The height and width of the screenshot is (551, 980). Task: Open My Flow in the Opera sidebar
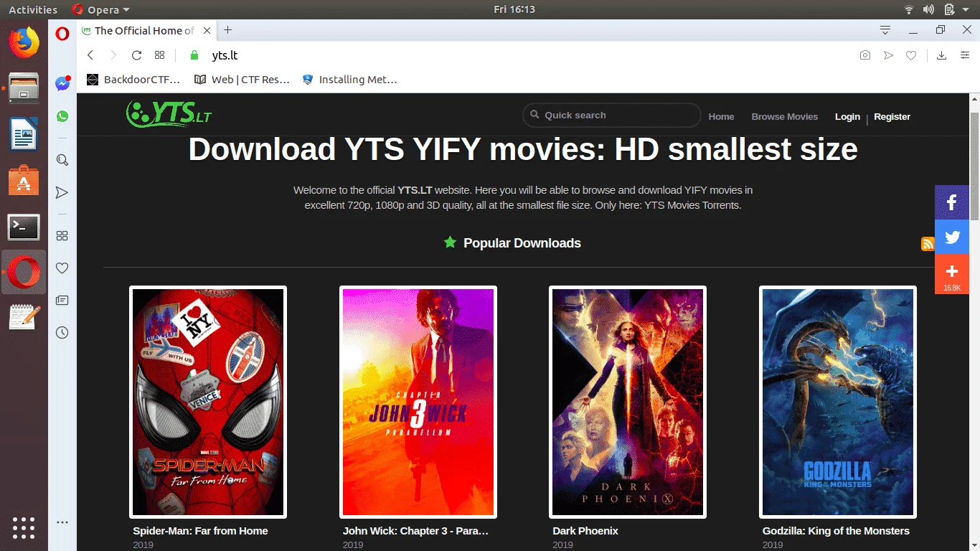pyautogui.click(x=62, y=192)
